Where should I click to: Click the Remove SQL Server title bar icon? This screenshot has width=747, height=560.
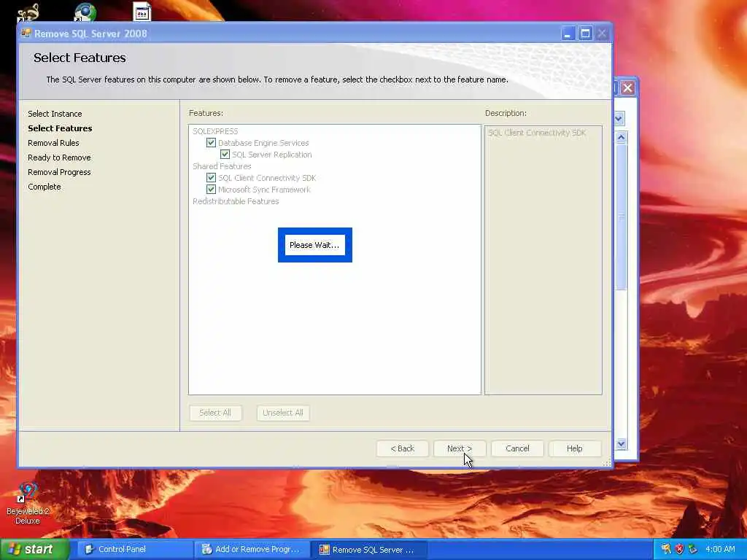point(26,34)
